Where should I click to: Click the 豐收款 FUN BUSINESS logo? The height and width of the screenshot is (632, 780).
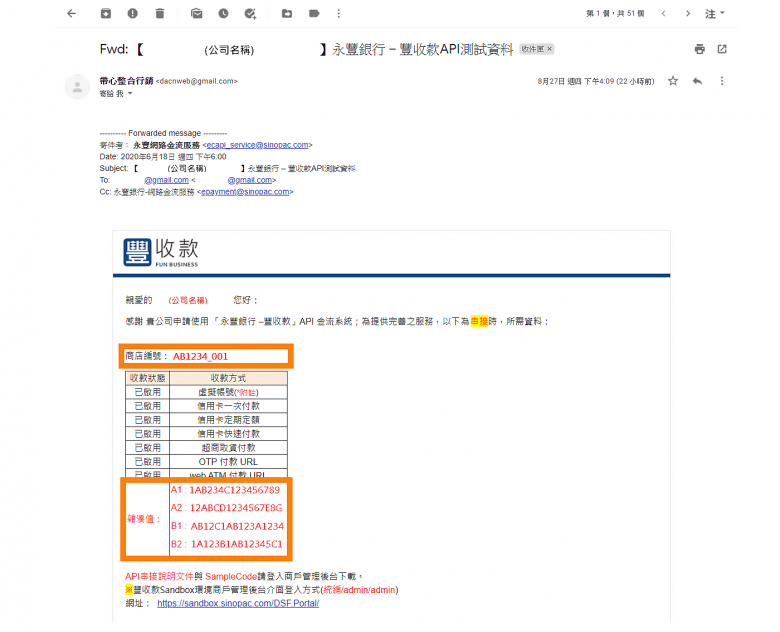tap(161, 252)
